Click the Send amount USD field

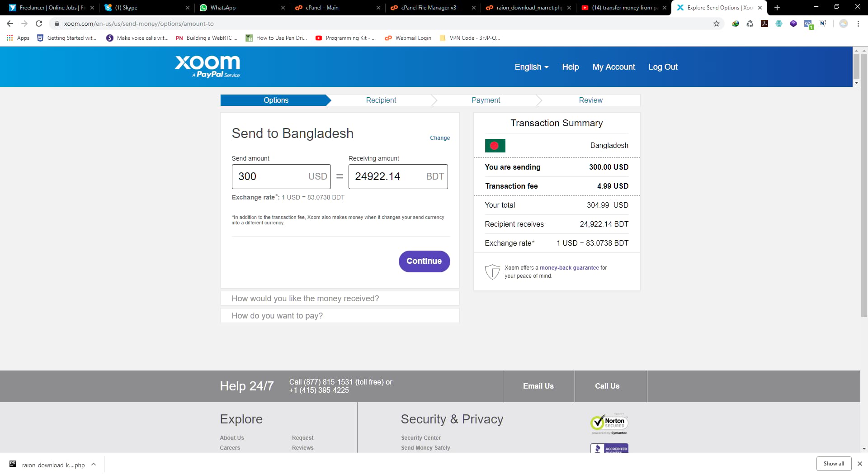point(281,176)
